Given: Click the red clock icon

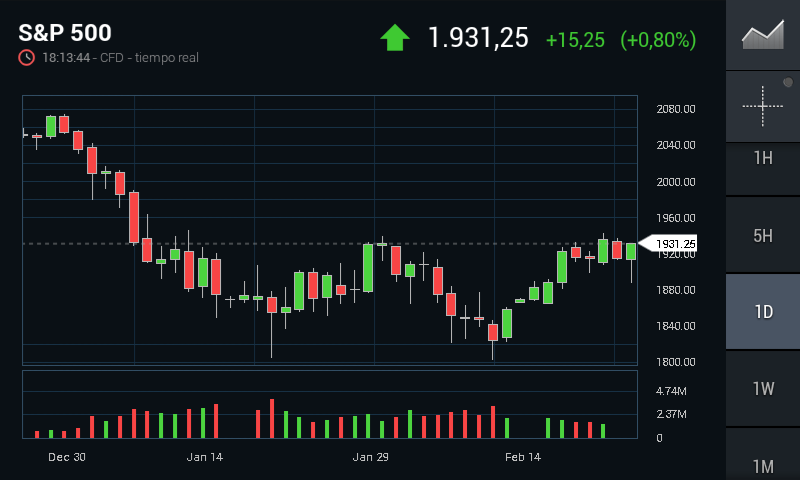Looking at the screenshot, I should click(27, 58).
